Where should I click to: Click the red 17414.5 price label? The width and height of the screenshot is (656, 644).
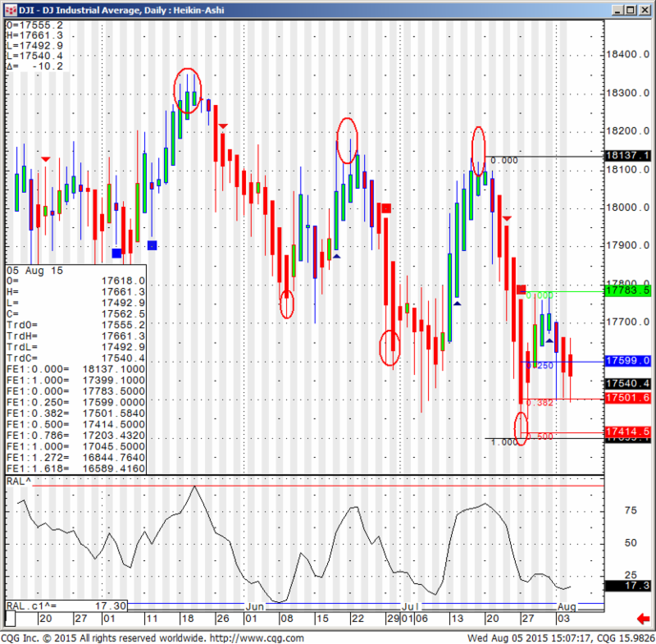(x=627, y=431)
